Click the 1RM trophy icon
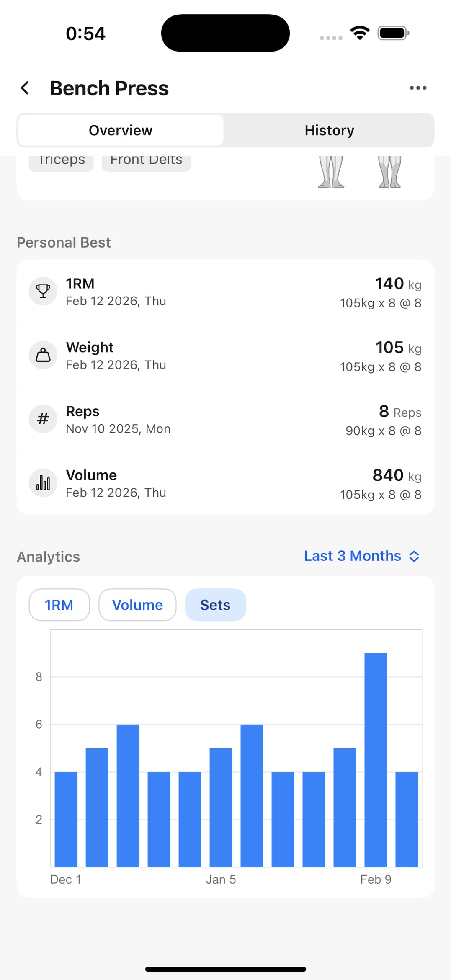The image size is (451, 980). (43, 291)
